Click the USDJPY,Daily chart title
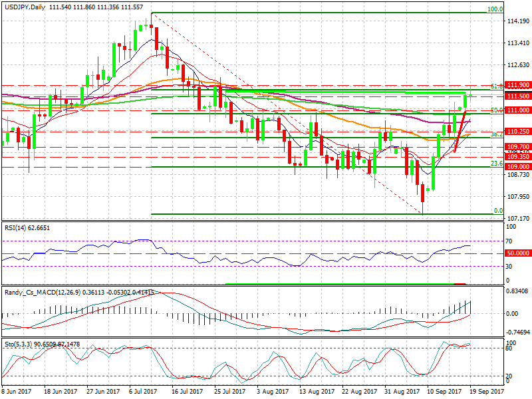The width and height of the screenshot is (532, 399). coord(24,6)
